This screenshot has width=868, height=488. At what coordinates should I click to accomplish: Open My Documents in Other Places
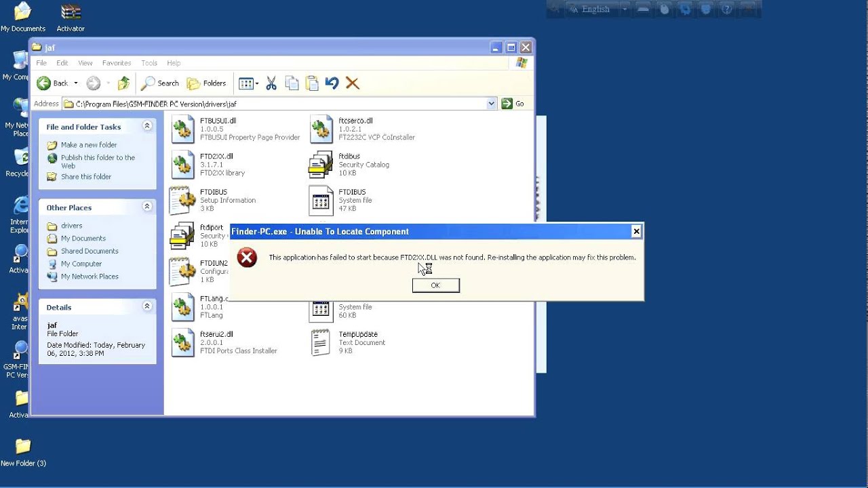83,239
